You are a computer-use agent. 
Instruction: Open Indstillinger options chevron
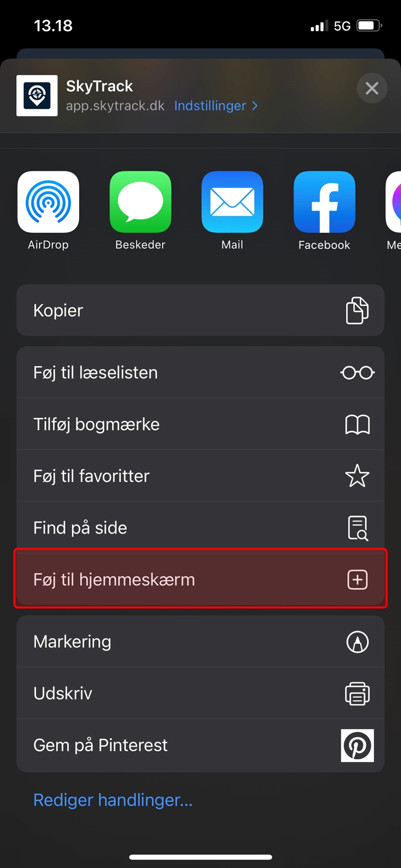(216, 106)
